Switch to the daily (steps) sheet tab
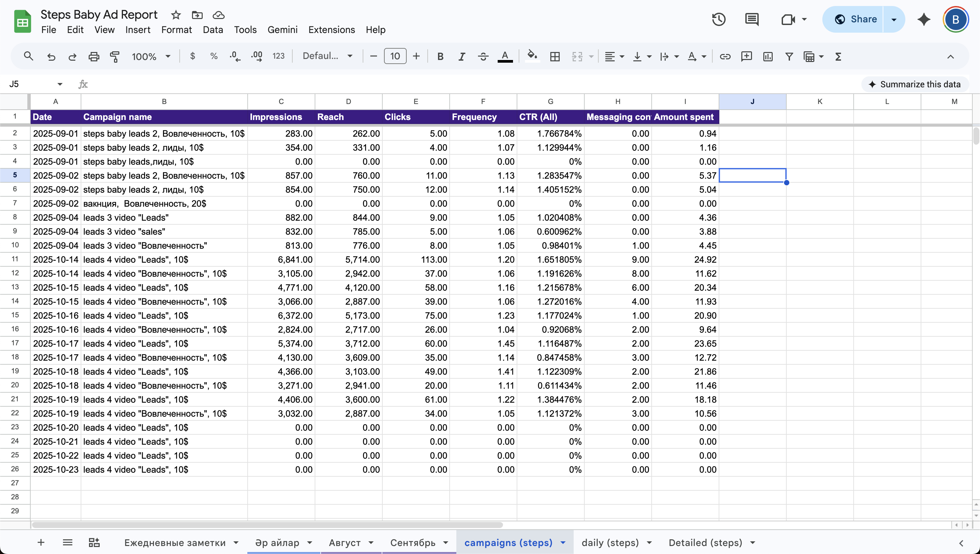This screenshot has height=554, width=980. click(x=610, y=543)
